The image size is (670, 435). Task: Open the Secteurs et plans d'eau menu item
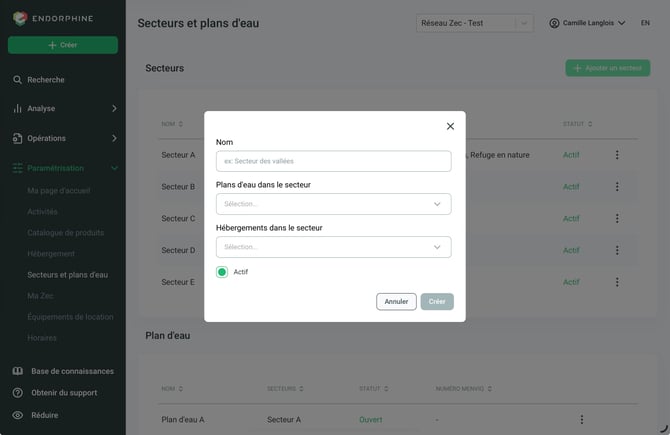tap(68, 275)
